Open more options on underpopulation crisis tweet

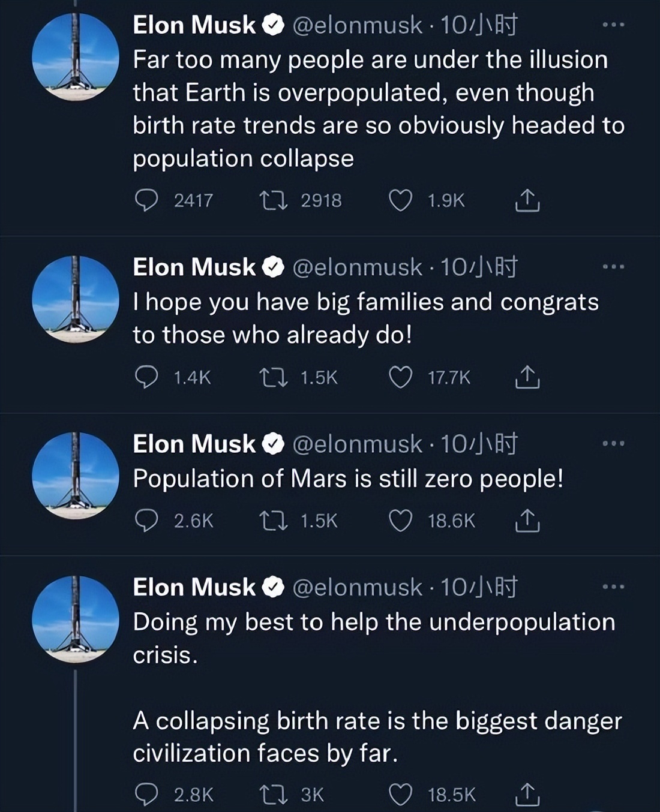(613, 587)
